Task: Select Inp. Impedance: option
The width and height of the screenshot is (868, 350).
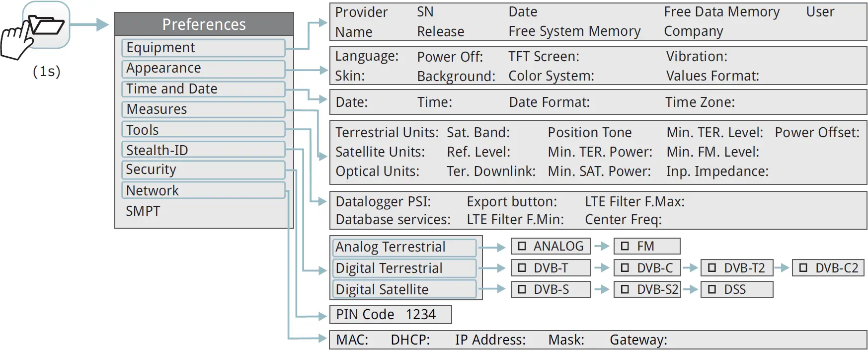Action: [717, 172]
